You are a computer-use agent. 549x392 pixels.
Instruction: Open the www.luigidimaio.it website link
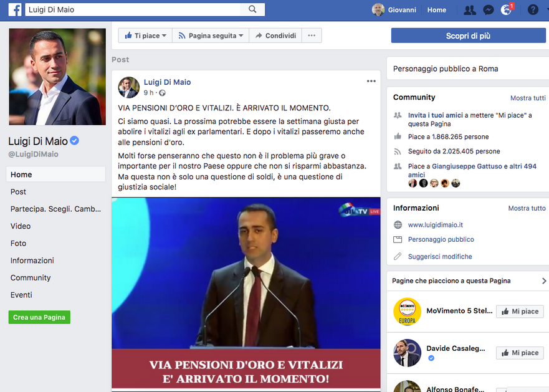coord(435,225)
